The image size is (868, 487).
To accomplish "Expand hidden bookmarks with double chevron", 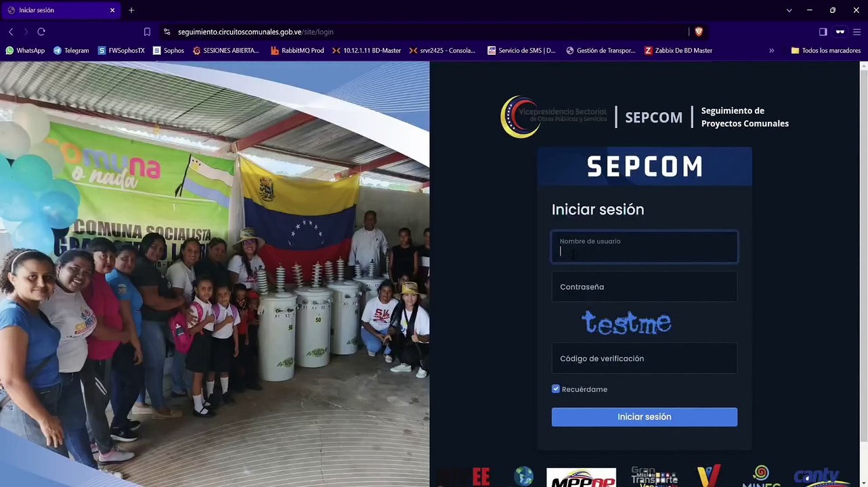I will 771,51.
